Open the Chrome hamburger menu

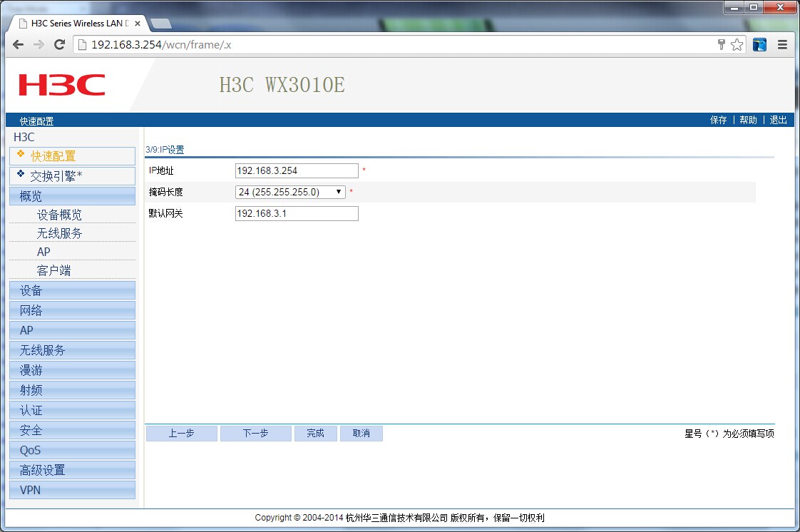point(782,45)
